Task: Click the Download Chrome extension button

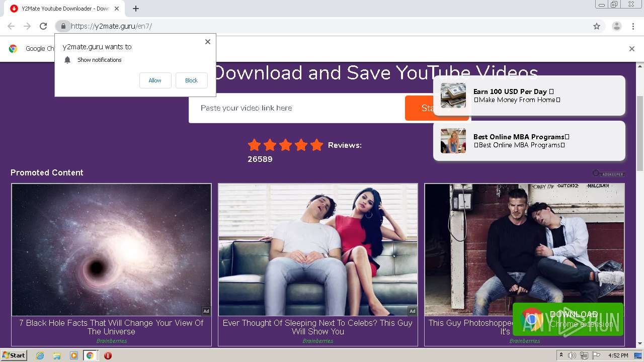Action: (x=568, y=319)
